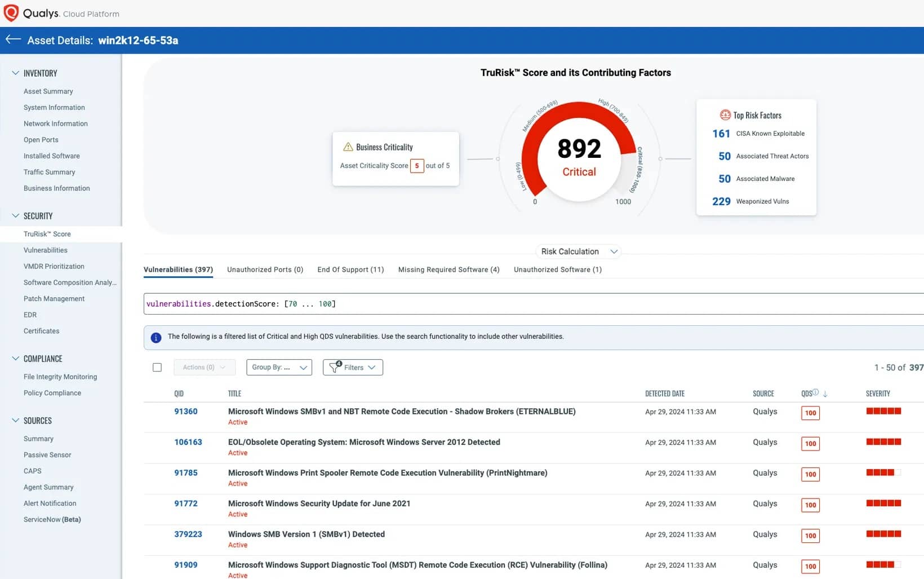The image size is (924, 579).
Task: Click the back arrow beside Asset Details
Action: tap(13, 39)
